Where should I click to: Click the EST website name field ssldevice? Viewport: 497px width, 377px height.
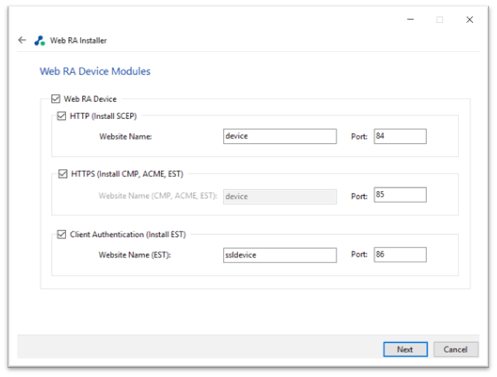point(280,255)
